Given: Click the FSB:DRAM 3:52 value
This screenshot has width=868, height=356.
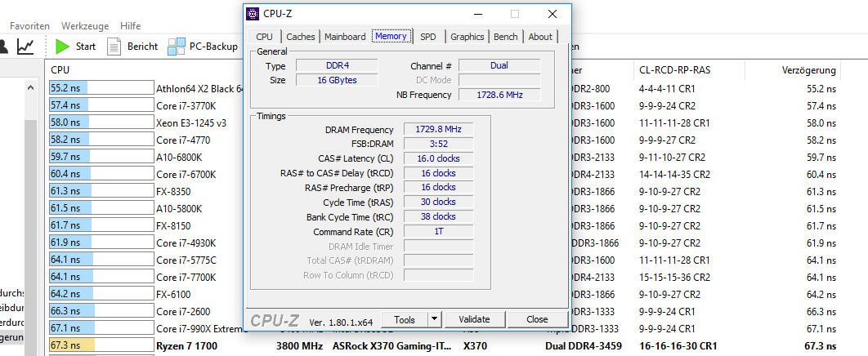Looking at the screenshot, I should pyautogui.click(x=438, y=144).
